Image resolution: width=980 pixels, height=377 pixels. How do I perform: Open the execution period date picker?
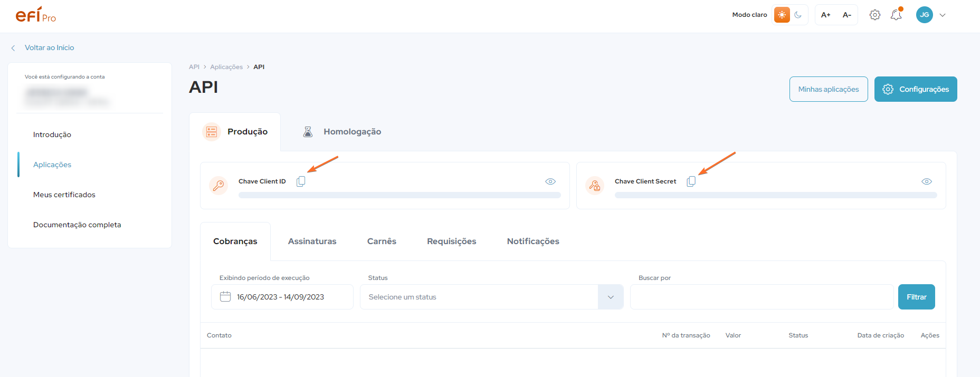[x=281, y=297]
